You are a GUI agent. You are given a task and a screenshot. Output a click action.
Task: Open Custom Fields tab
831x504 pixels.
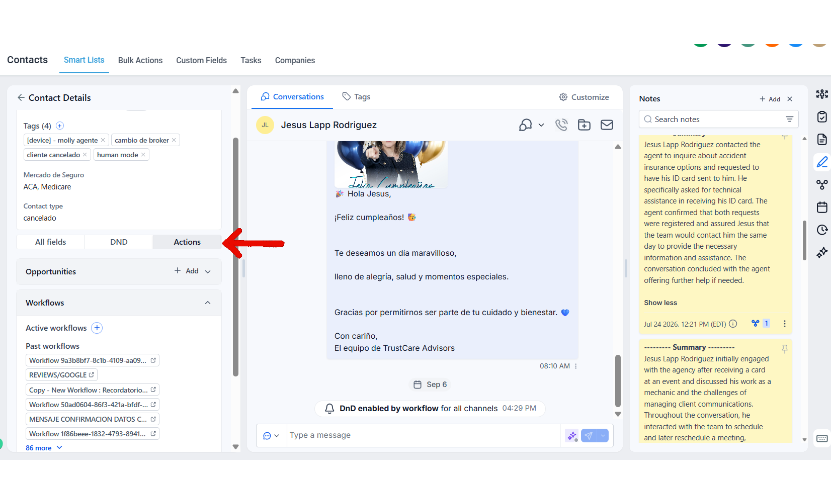click(201, 60)
